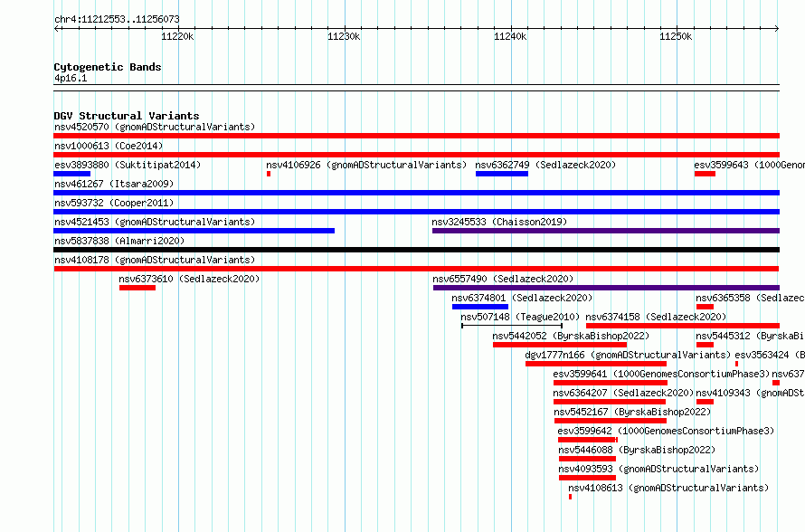Click the 11220k ruler tick label
The image size is (805, 532).
[177, 36]
